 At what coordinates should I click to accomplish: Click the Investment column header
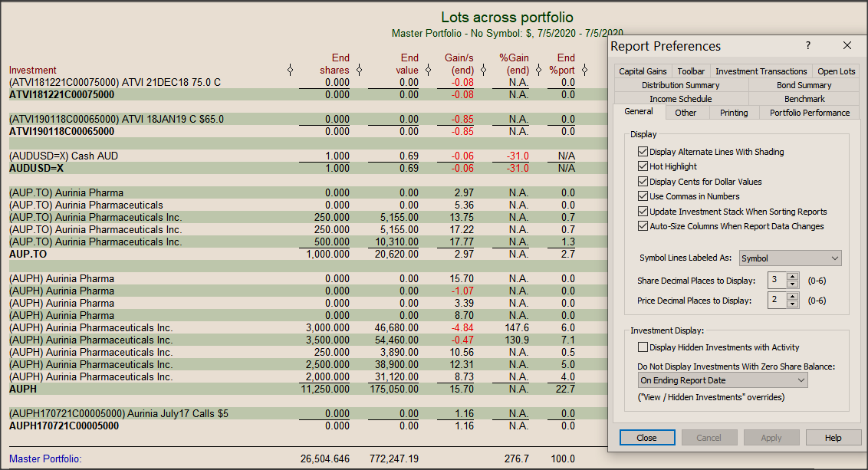click(33, 71)
